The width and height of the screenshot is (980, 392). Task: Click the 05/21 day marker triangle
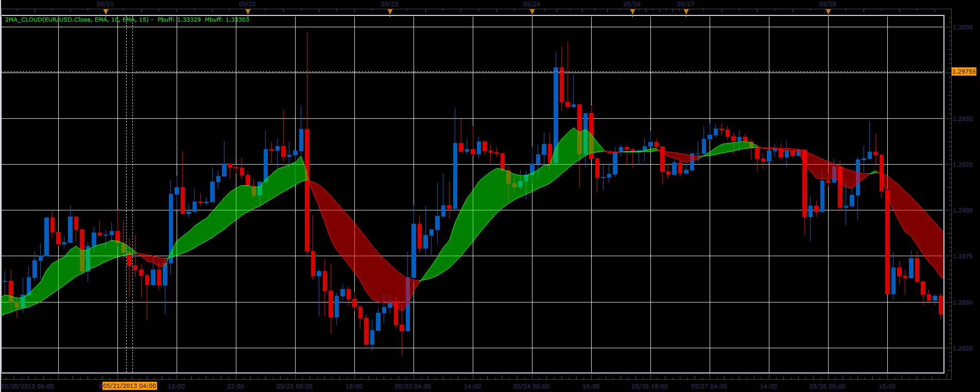106,11
